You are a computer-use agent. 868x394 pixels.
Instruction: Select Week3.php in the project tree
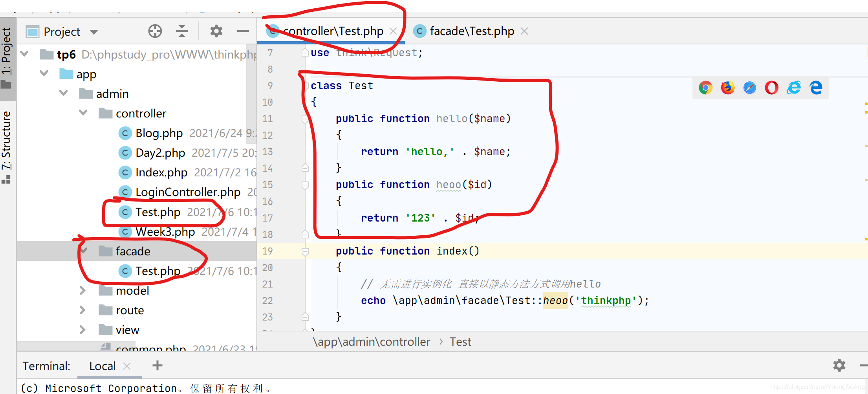(x=165, y=232)
